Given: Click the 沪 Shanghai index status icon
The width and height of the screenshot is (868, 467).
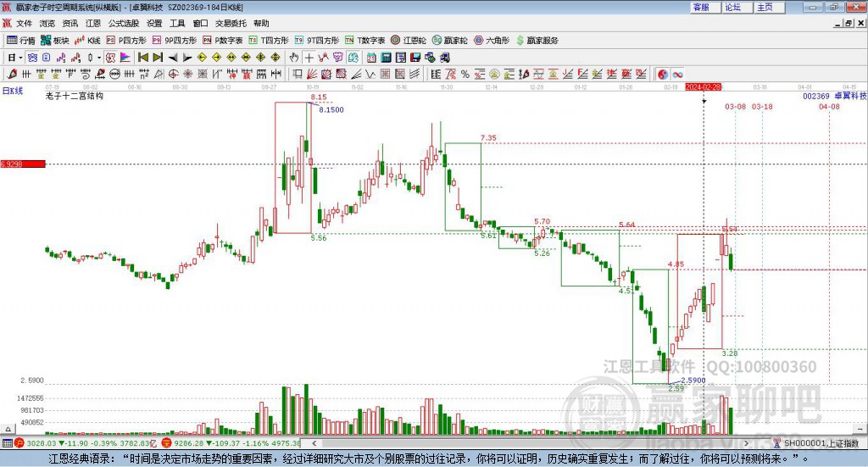Looking at the screenshot, I should [x=19, y=443].
